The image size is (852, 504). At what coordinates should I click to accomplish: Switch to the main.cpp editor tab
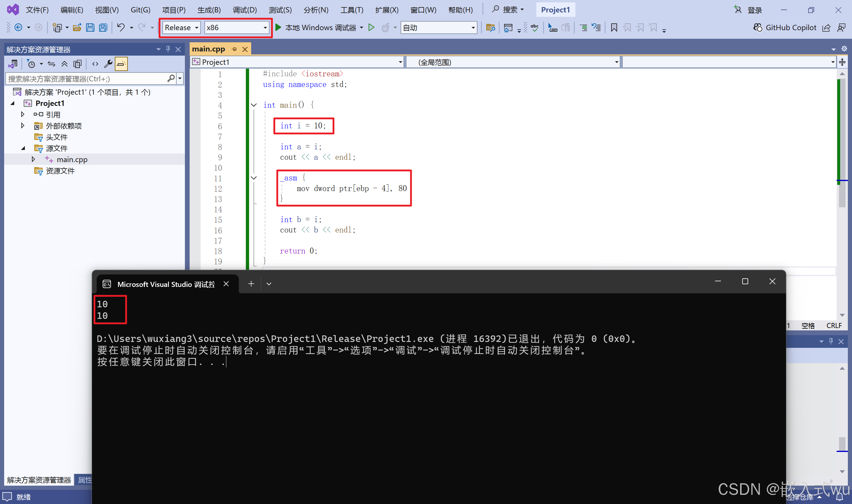click(209, 49)
